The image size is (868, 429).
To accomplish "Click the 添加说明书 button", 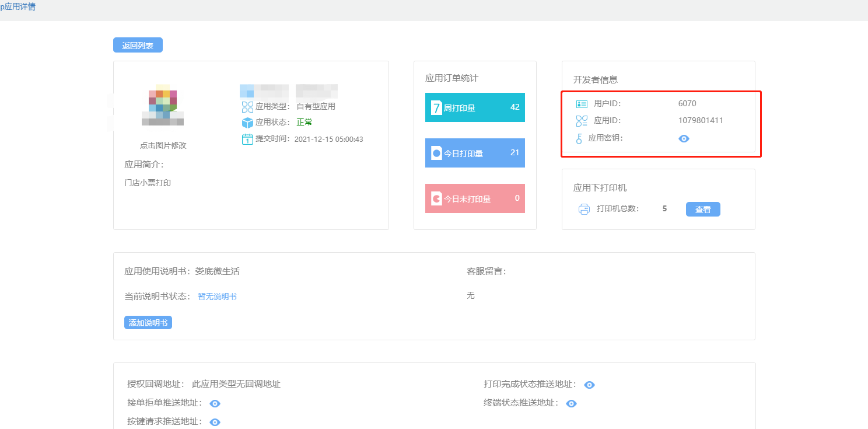I will [148, 322].
